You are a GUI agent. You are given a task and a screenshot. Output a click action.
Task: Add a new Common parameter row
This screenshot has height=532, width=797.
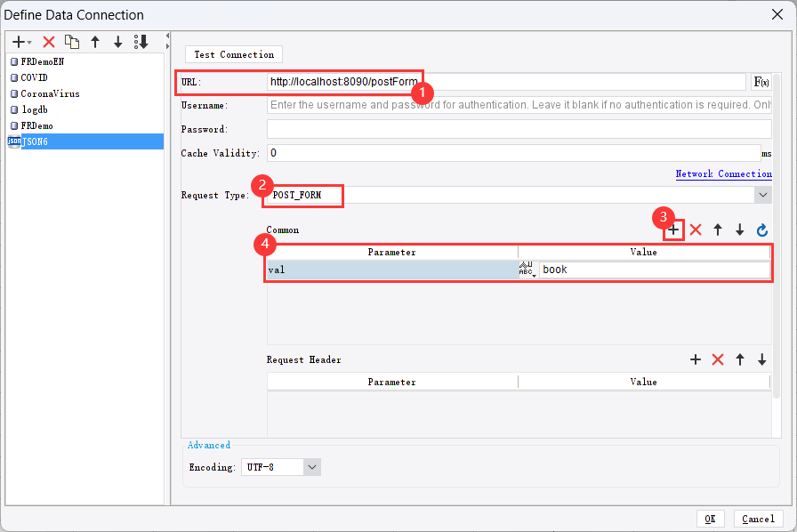point(672,230)
